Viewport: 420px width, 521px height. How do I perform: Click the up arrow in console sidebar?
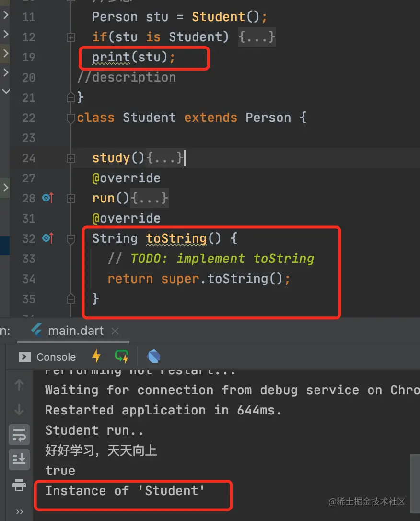coord(19,385)
